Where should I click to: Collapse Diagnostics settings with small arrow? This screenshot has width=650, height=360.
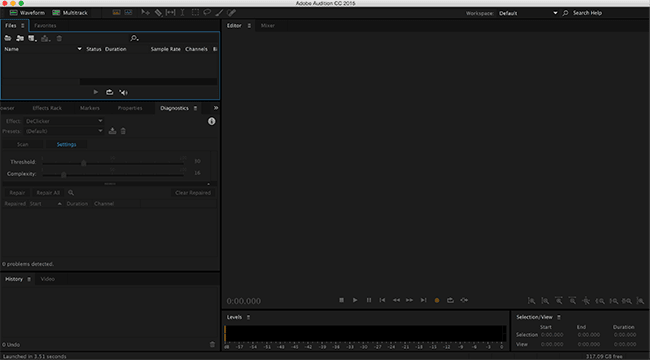pyautogui.click(x=209, y=184)
